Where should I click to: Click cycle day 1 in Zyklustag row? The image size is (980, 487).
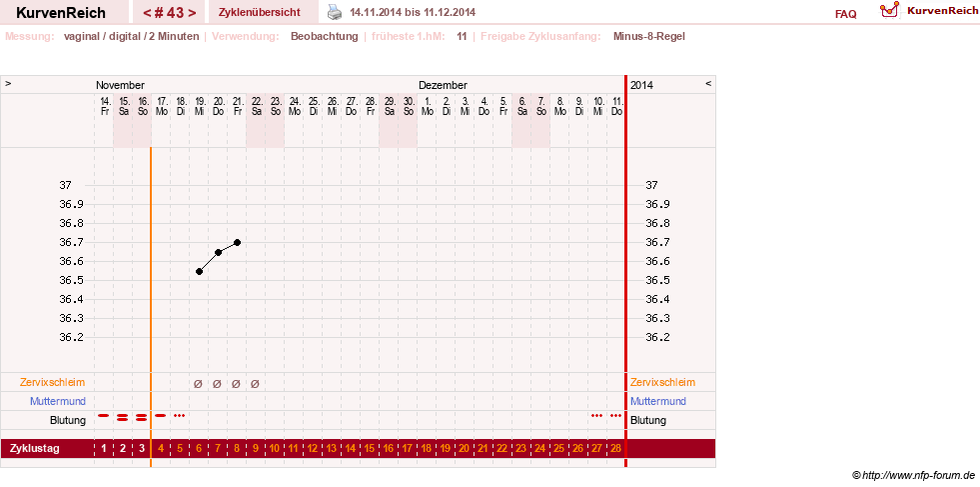[104, 448]
